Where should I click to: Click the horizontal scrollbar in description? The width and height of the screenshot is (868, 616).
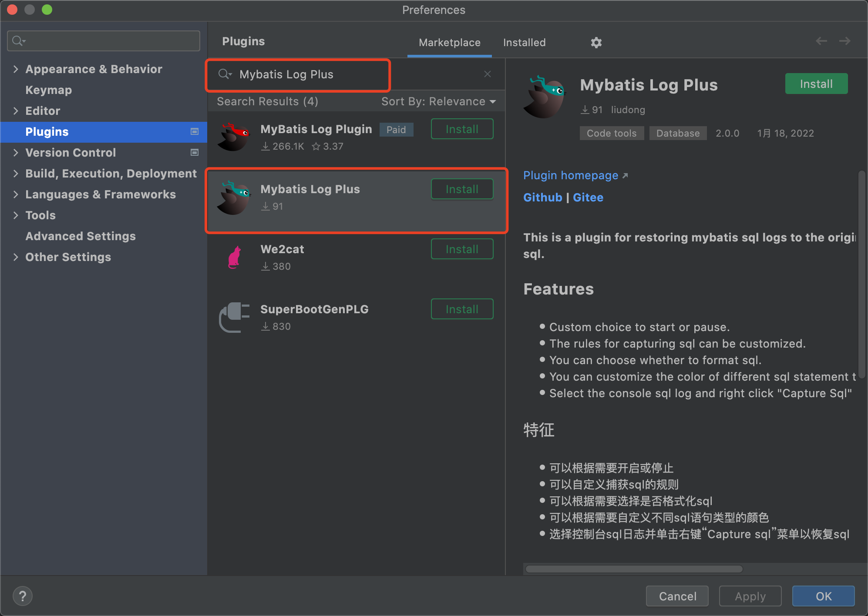pos(633,569)
